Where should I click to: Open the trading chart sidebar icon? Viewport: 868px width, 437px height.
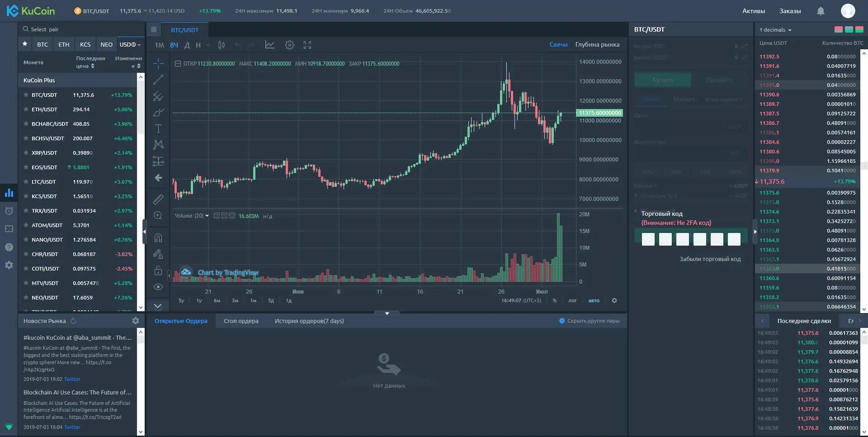click(x=9, y=193)
